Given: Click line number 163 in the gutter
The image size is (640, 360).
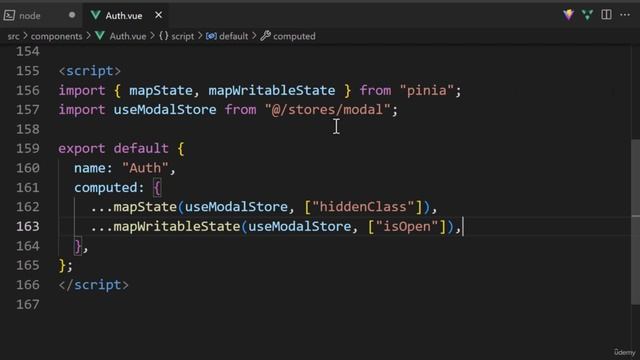Looking at the screenshot, I should click(28, 227).
